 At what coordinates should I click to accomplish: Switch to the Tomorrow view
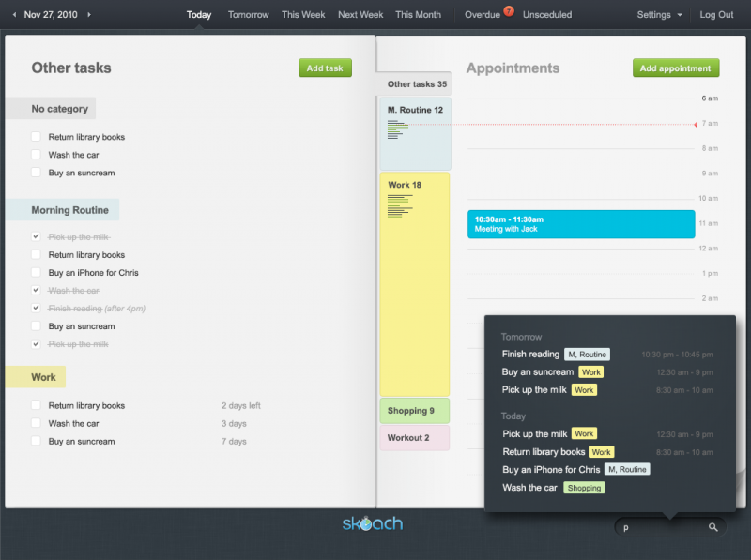[248, 15]
